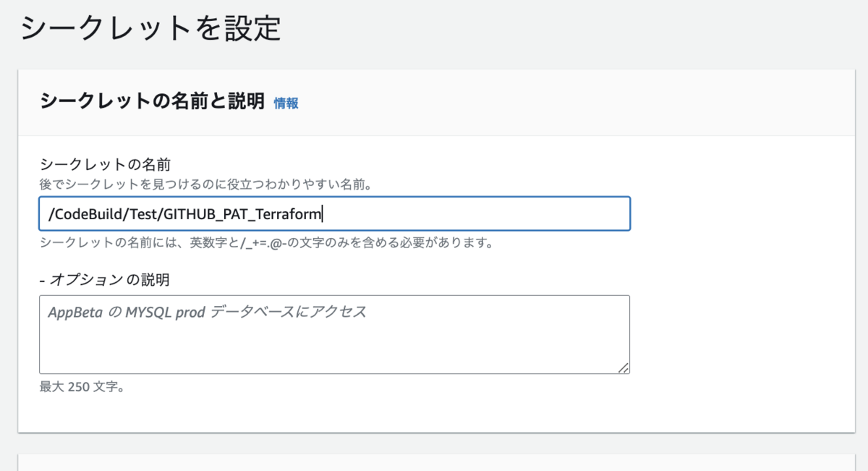This screenshot has height=471, width=868.
Task: Open the 情報 info link
Action: [286, 103]
